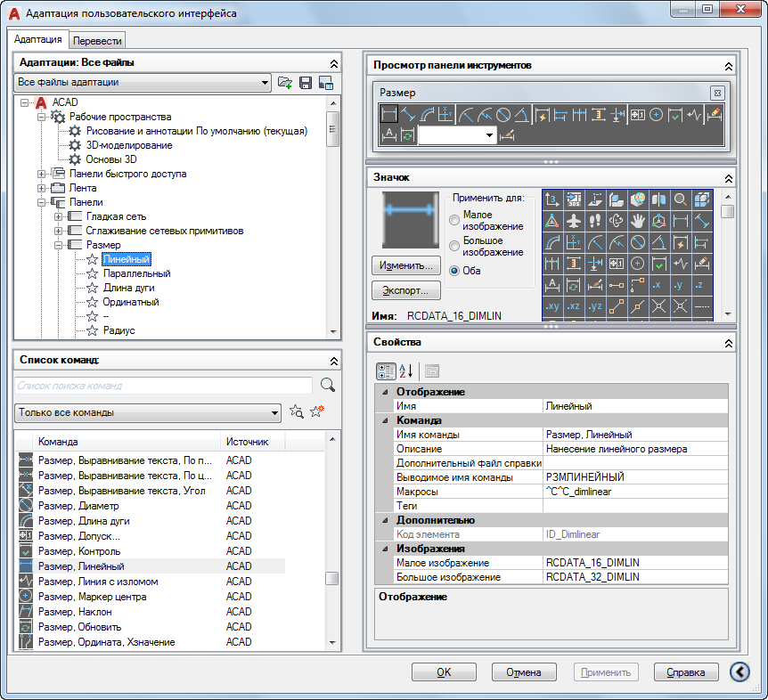Pick the airplane icon in the icon grid
Viewport: 768px width, 700px height.
(574, 221)
